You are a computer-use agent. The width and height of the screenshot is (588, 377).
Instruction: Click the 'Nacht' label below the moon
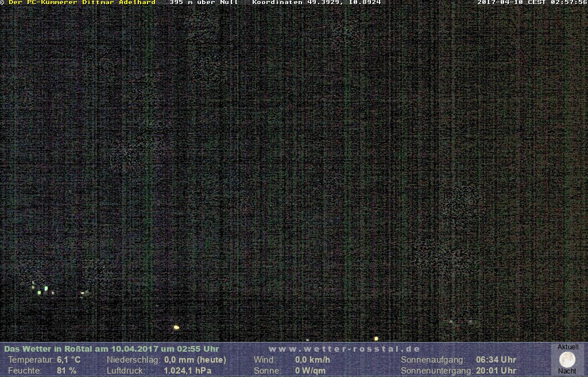tap(567, 371)
